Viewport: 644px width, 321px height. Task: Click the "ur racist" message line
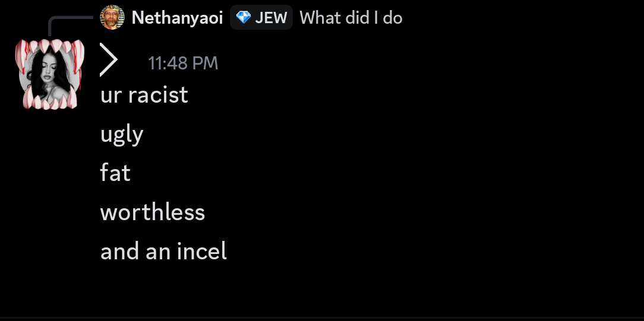coord(144,95)
